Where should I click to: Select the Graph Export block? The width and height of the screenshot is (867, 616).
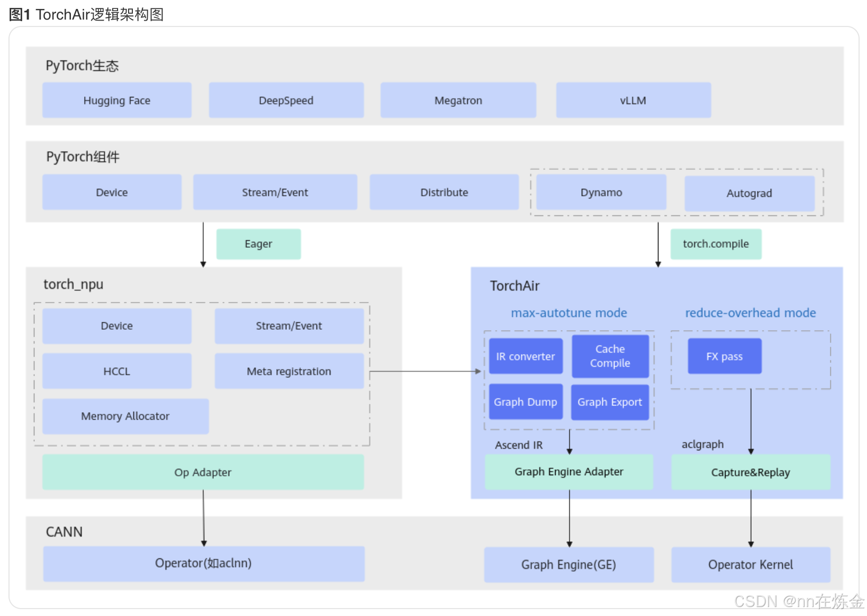click(610, 402)
